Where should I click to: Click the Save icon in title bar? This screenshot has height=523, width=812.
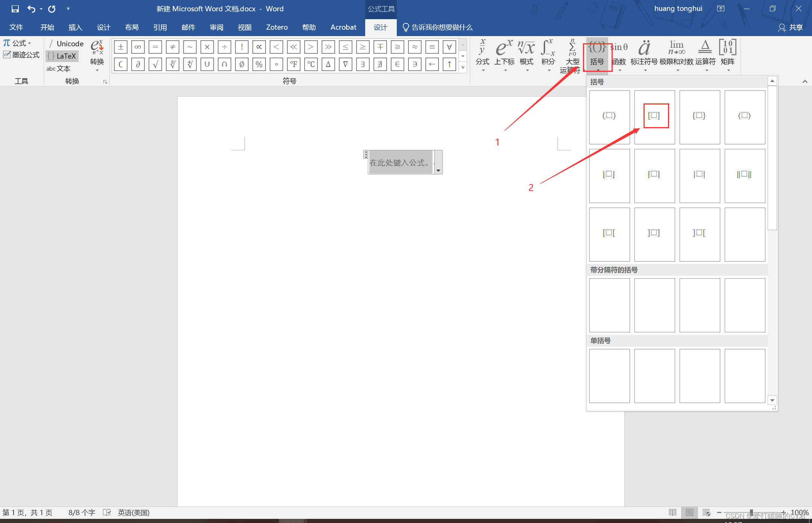(15, 9)
